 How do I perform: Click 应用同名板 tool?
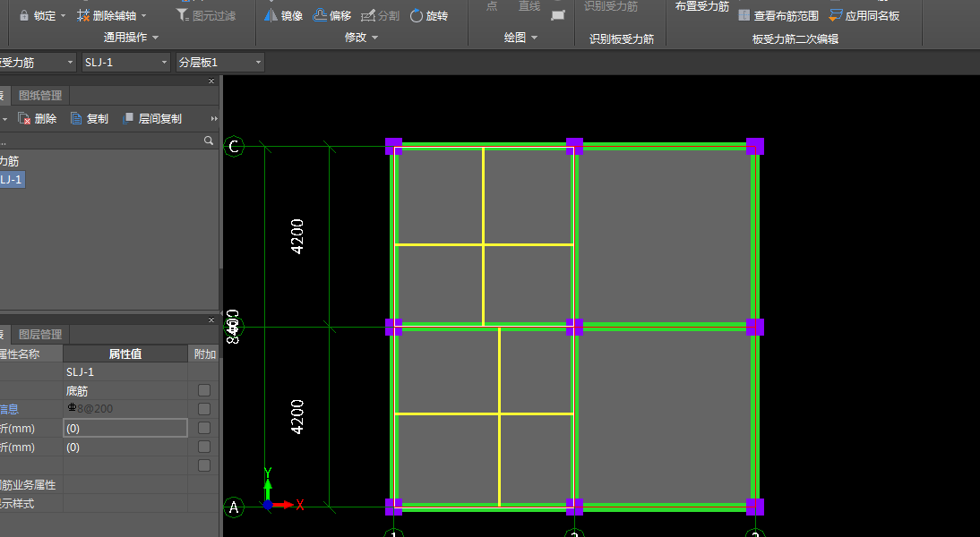point(864,15)
